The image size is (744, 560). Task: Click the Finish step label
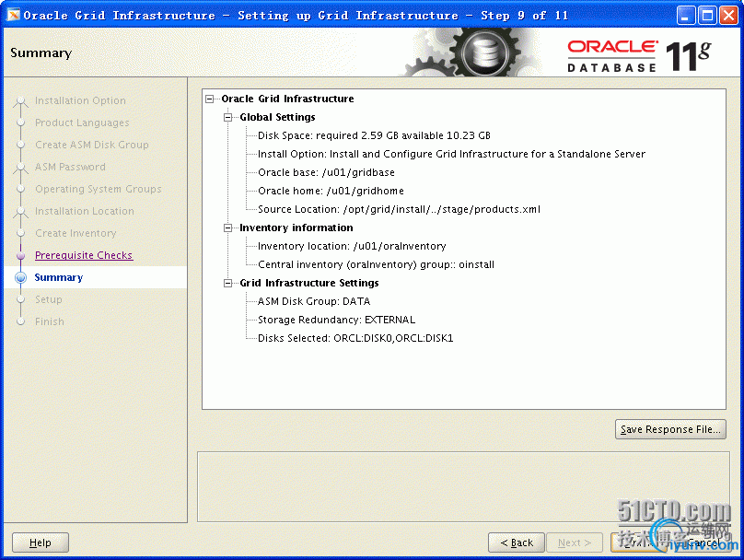click(x=50, y=321)
